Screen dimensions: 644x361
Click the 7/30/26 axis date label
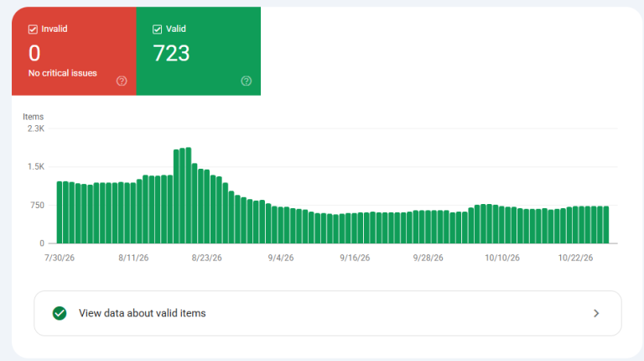click(x=60, y=258)
